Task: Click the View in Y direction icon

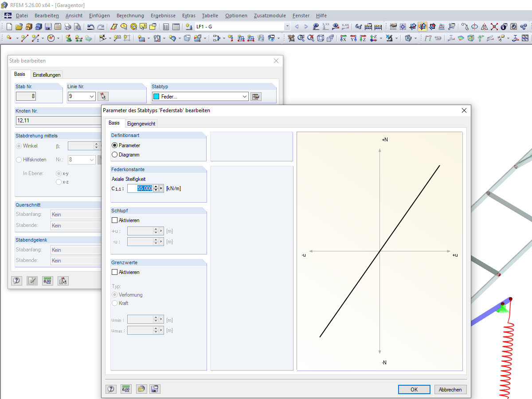Action: (353, 39)
